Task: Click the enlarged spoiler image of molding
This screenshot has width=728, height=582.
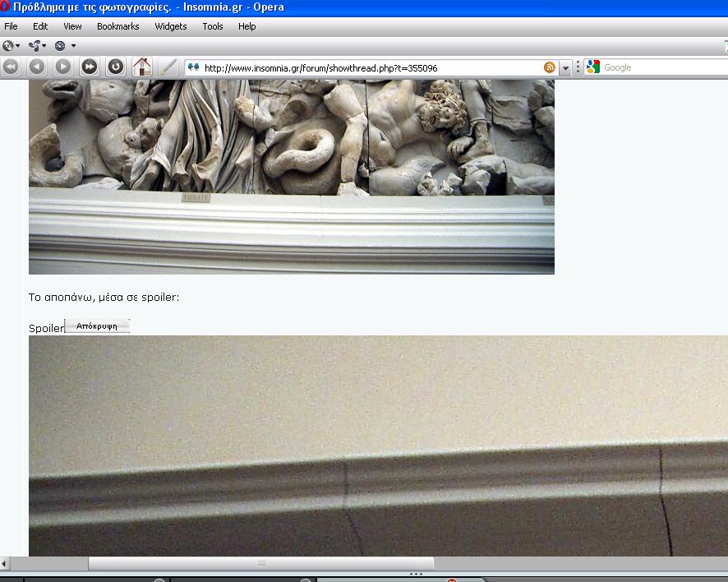Action: coord(379,446)
